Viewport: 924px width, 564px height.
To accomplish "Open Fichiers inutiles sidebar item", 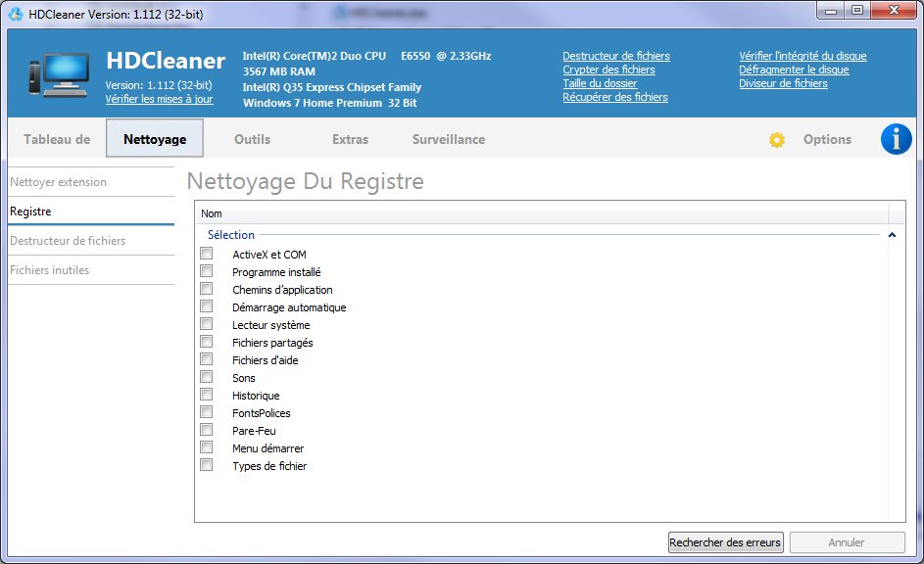I will (91, 270).
